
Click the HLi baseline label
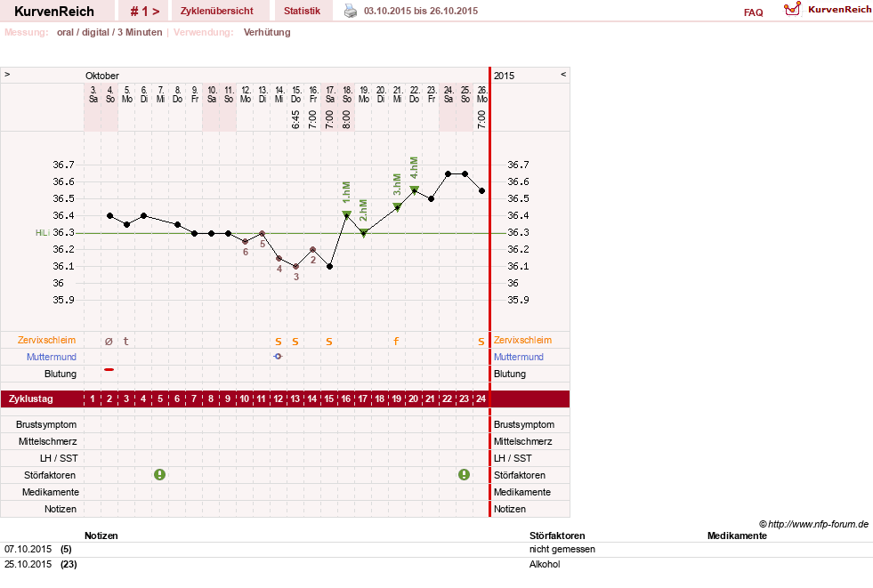point(43,232)
